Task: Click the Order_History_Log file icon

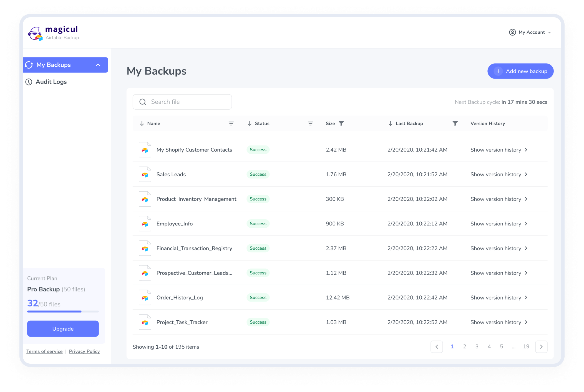Action: (x=145, y=298)
